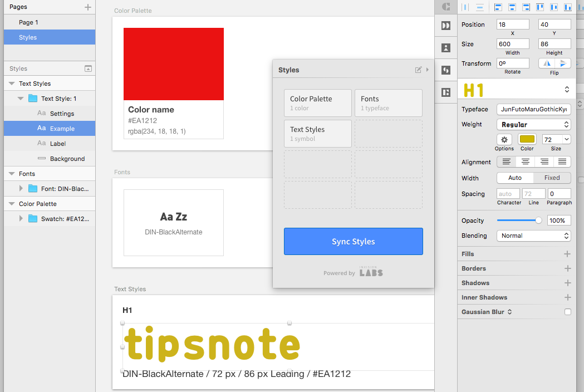Align selected layer to bottom edge
Screen dimensions: 584x392
click(x=568, y=7)
